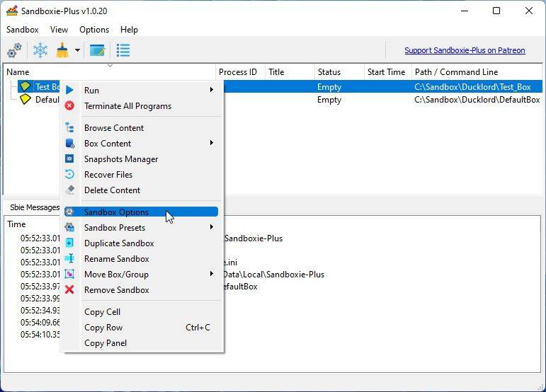546x392 pixels.
Task: Click the Sandbox Options icon
Action: [69, 212]
